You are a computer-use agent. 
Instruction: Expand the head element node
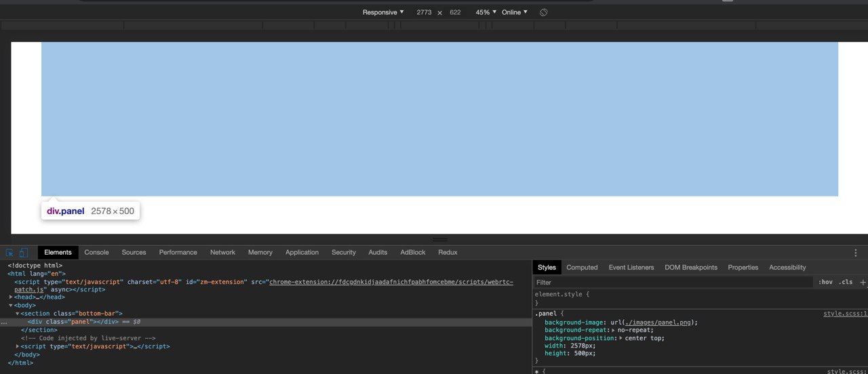click(11, 297)
